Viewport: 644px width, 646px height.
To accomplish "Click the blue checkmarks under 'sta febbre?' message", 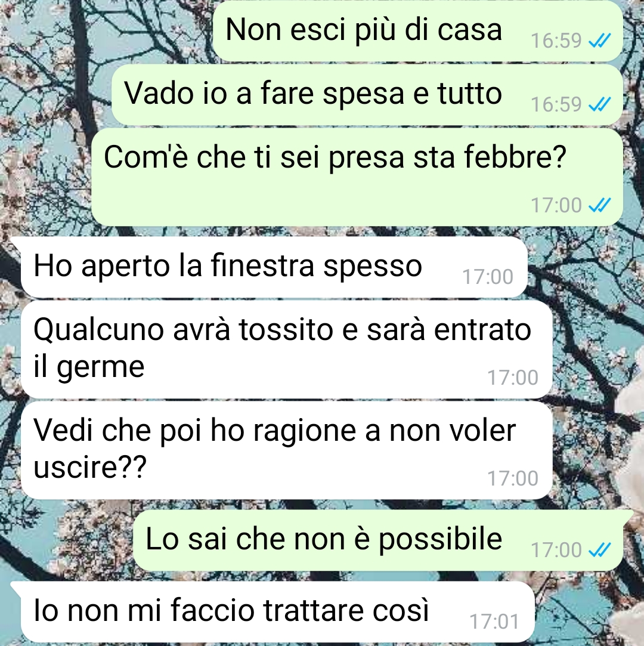I will 599,205.
